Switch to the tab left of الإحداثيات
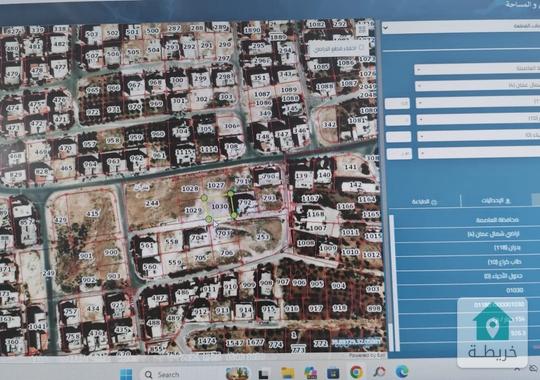Screen dimensions: 540x380 (x=424, y=202)
